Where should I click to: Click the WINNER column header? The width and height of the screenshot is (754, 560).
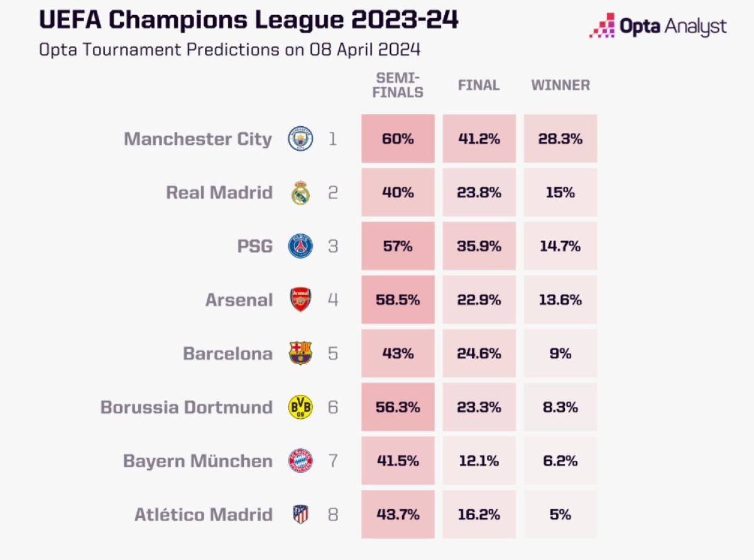pos(560,85)
